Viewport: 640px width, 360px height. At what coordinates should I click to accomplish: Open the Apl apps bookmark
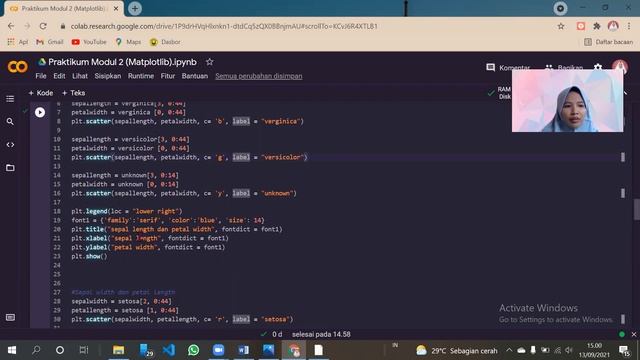[18, 42]
